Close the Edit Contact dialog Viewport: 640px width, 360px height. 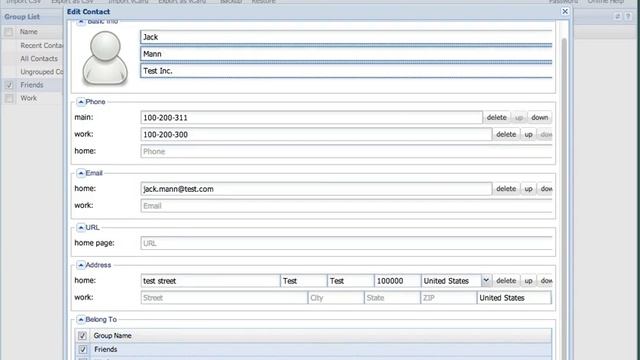(x=565, y=11)
